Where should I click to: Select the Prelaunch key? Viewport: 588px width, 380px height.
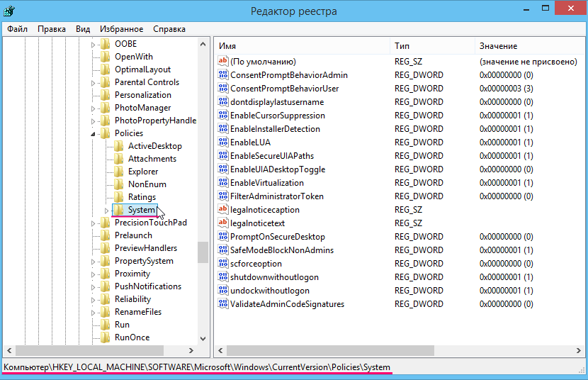click(x=133, y=235)
